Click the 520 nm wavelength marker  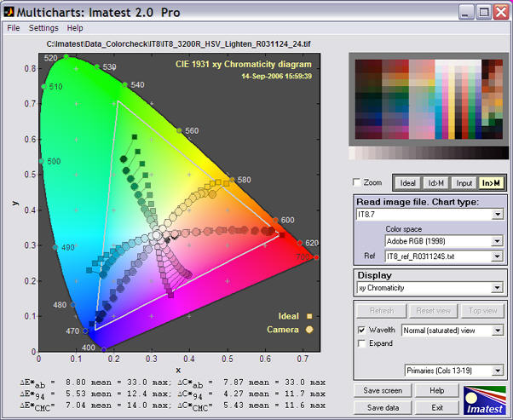[66, 56]
